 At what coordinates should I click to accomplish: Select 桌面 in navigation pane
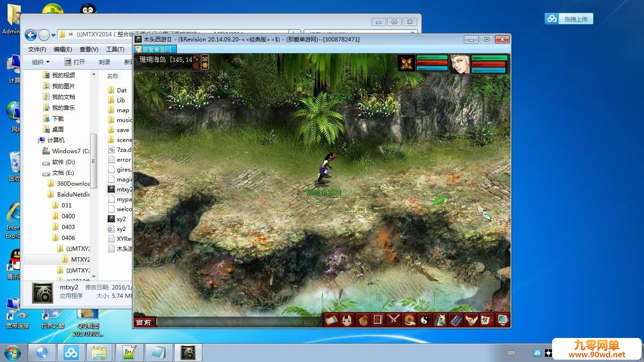coord(53,129)
